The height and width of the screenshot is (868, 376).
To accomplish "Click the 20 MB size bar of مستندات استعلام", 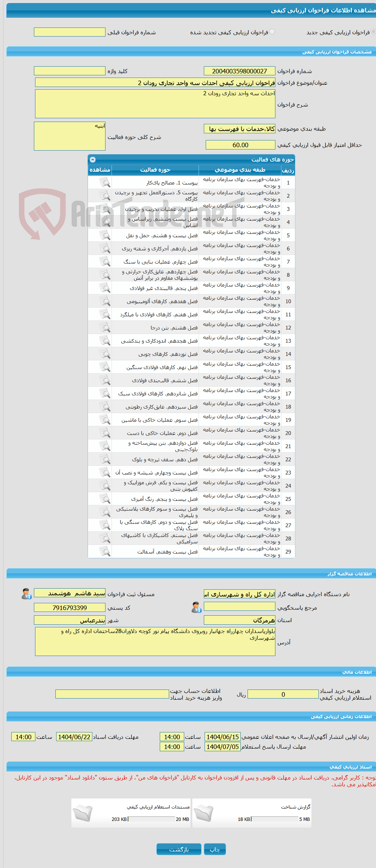I will click(x=151, y=819).
